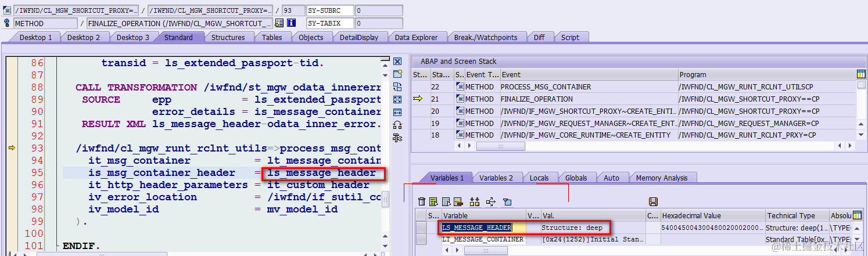The height and width of the screenshot is (256, 868).
Task: Open the Tables tab
Action: coord(272,37)
